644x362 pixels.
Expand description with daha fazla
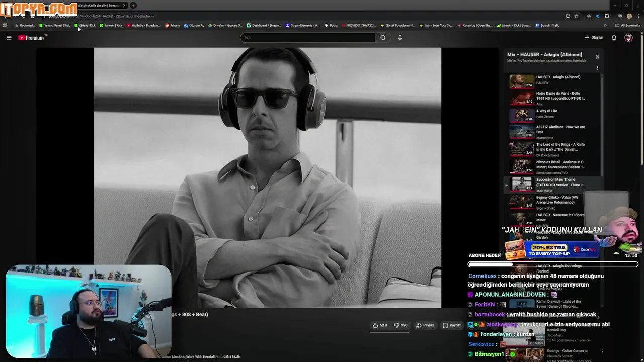coord(231,357)
